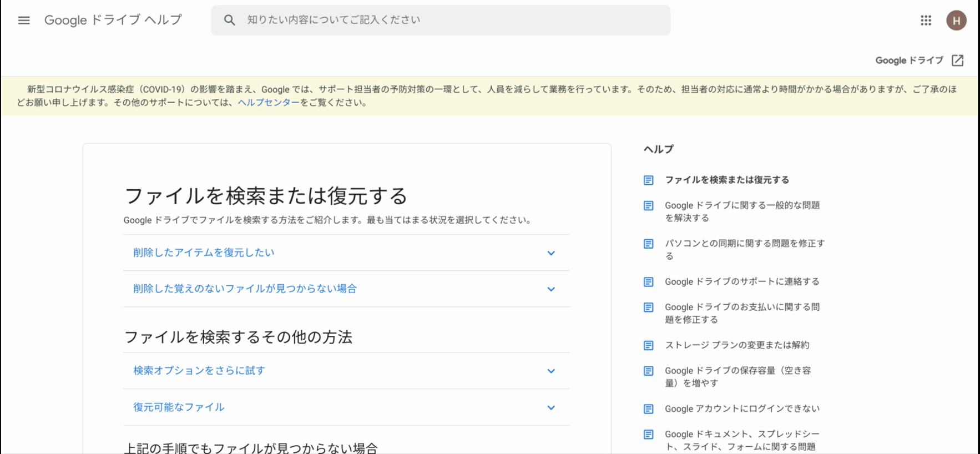Click the article icon beside 一般的な問題を解決する
The width and height of the screenshot is (980, 454).
pyautogui.click(x=648, y=206)
